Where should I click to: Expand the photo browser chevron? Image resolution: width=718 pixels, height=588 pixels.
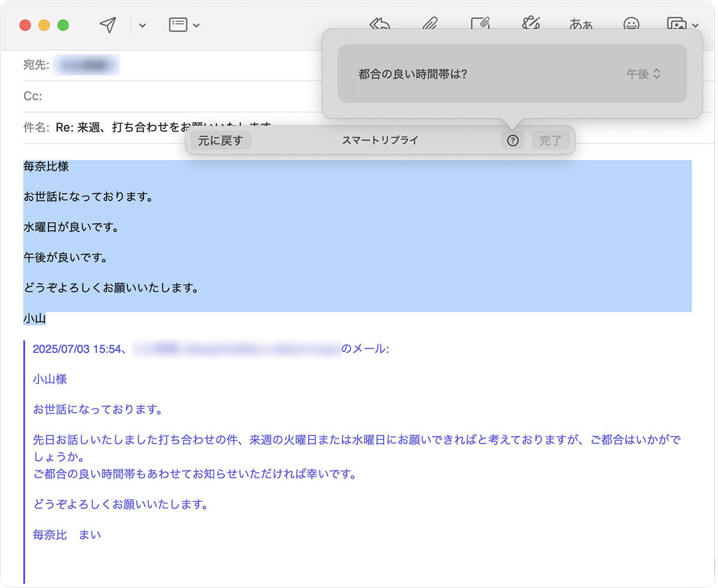coord(695,26)
